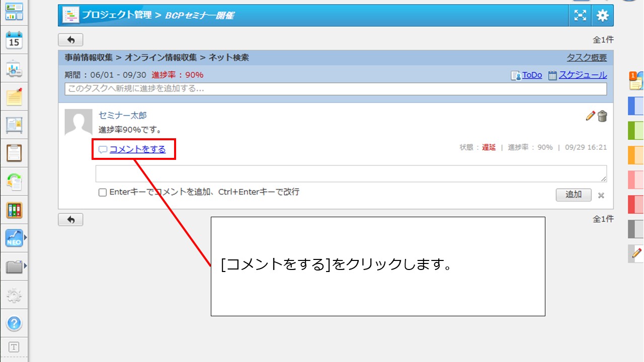Screen dimensions: 644x362
Task: Select the blue sticky note color
Action: click(636, 107)
